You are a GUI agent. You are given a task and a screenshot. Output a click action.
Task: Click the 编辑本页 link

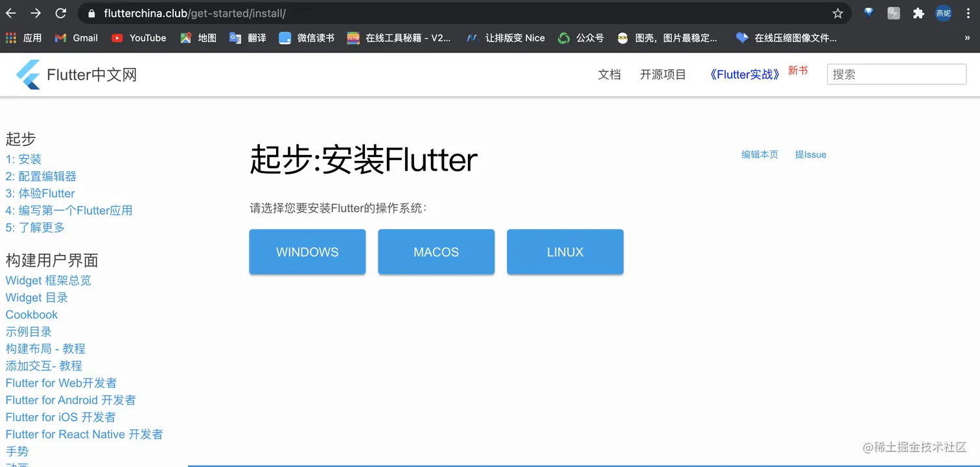760,154
